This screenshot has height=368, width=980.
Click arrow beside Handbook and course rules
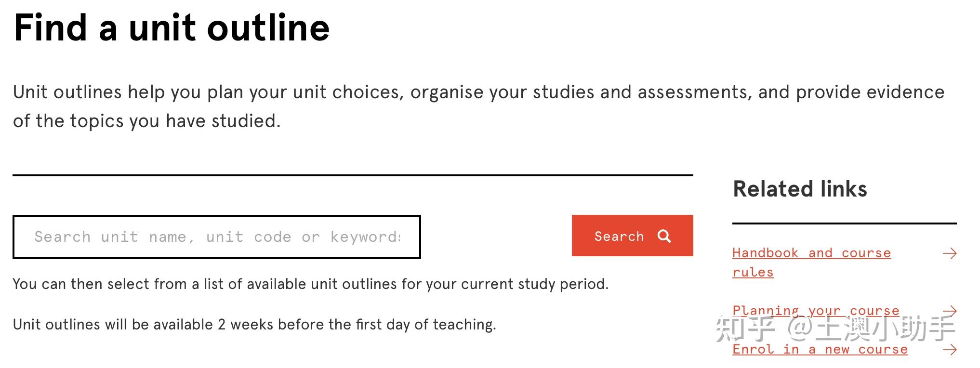[949, 253]
